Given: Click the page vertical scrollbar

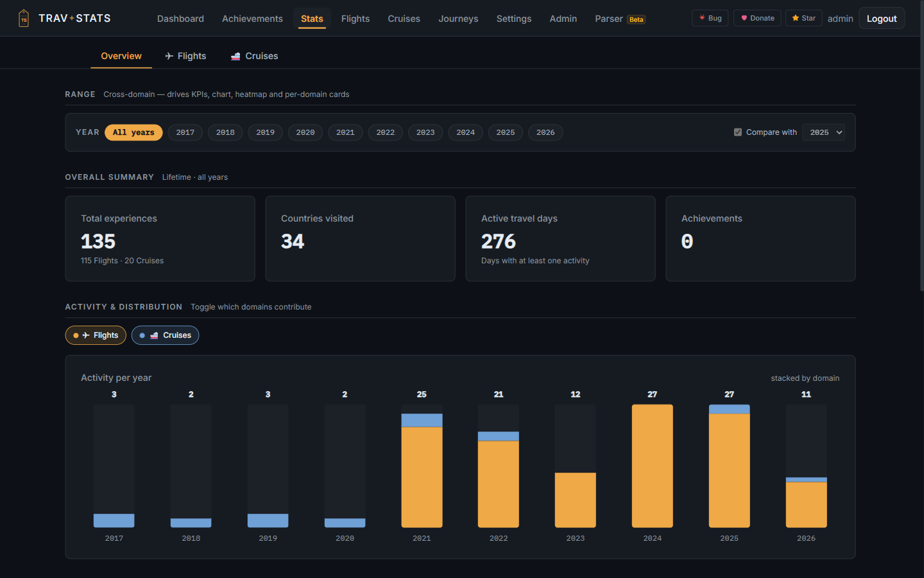Looking at the screenshot, I should 921,148.
